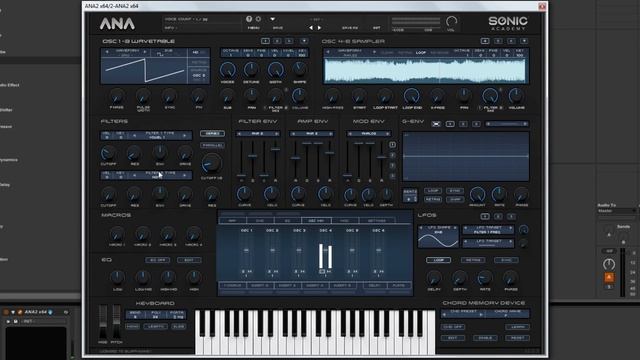640x360 pixels.
Task: Select oscillator 3 button in wavetable section
Action: (289, 41)
